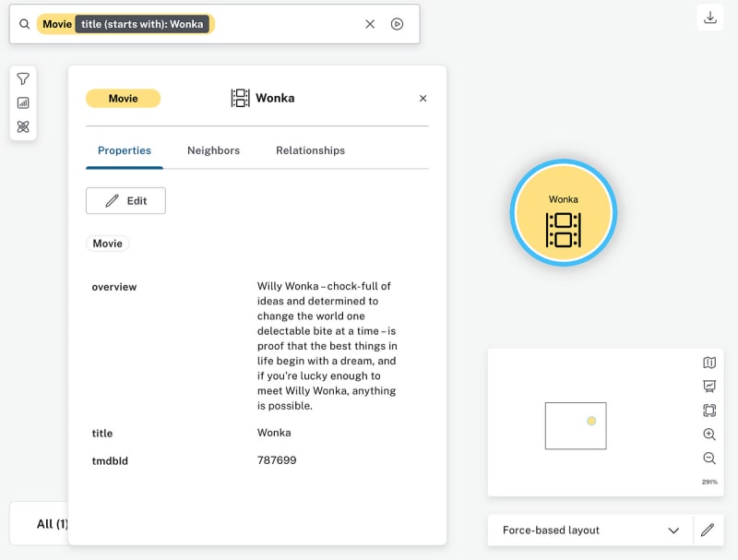Toggle the minimap with map icon
Image resolution: width=738 pixels, height=560 pixels.
coord(708,363)
